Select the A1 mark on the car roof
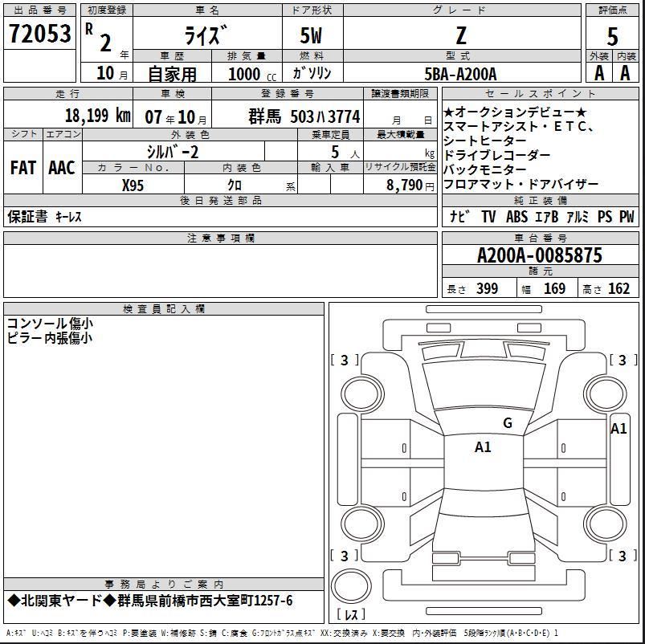The image size is (645, 644). point(483,446)
